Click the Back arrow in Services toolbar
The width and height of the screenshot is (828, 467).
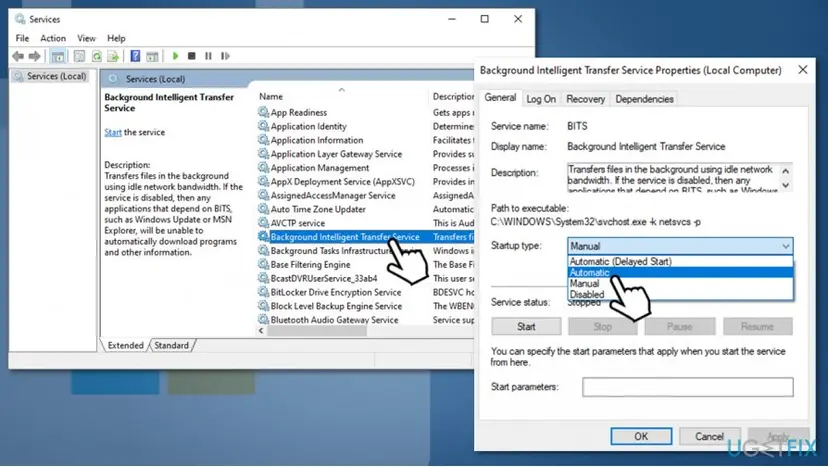[18, 56]
